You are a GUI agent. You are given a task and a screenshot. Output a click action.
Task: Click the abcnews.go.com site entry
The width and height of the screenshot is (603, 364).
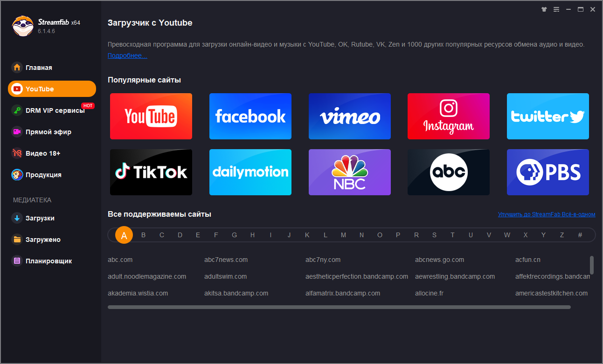coord(440,260)
